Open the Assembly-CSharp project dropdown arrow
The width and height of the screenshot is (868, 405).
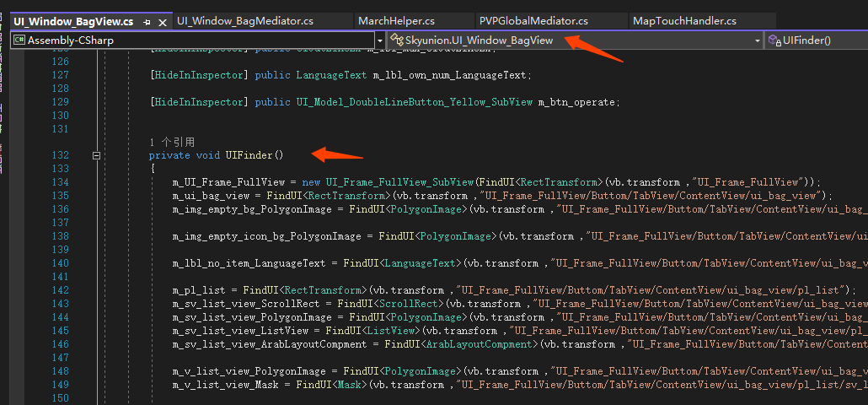click(x=379, y=40)
